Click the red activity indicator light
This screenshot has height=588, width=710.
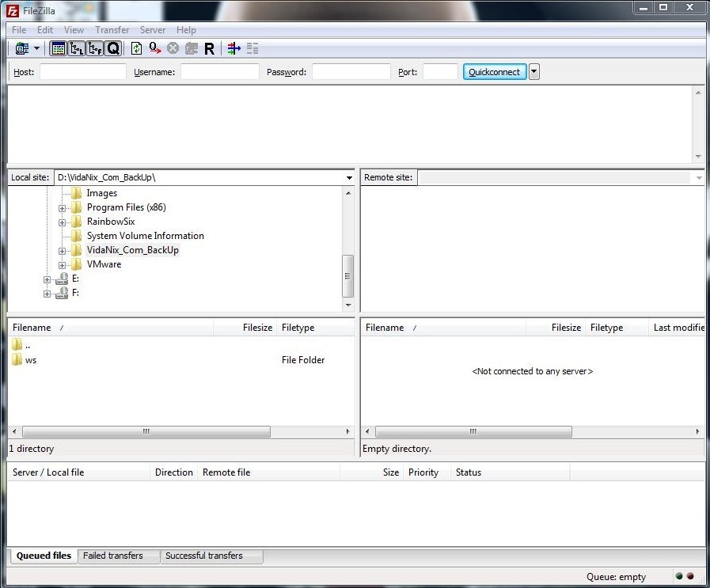click(x=690, y=576)
